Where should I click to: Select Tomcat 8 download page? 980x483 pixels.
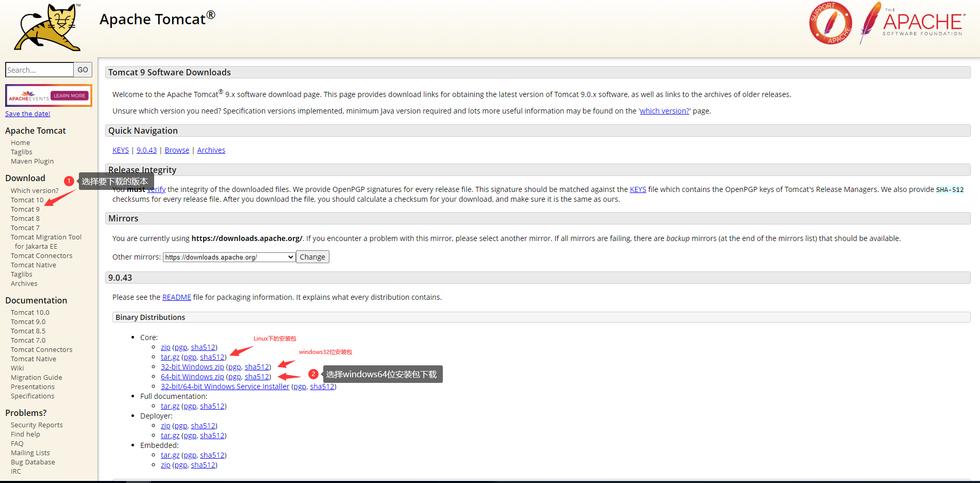click(25, 219)
